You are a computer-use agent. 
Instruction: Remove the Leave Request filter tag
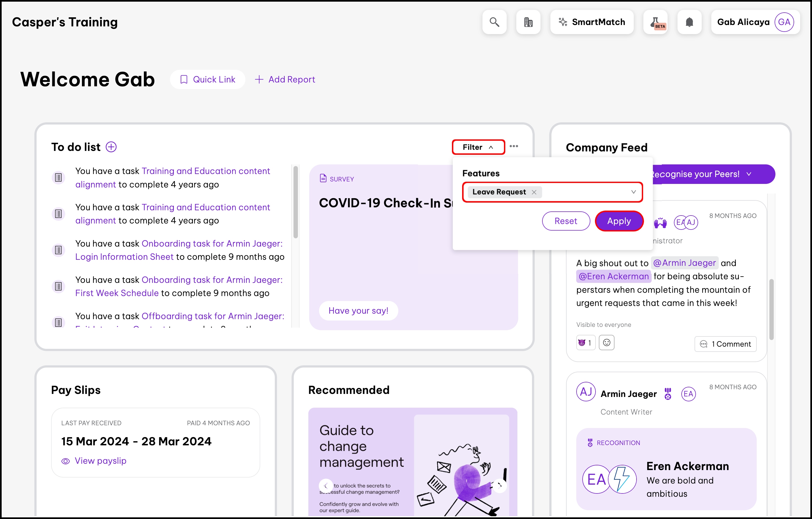point(534,192)
